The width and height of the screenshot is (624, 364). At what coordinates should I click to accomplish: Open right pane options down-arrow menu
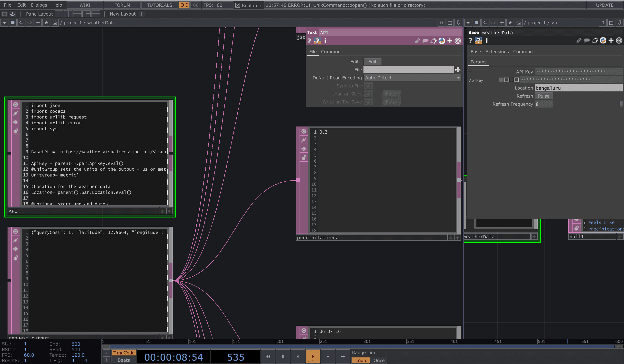click(x=620, y=23)
